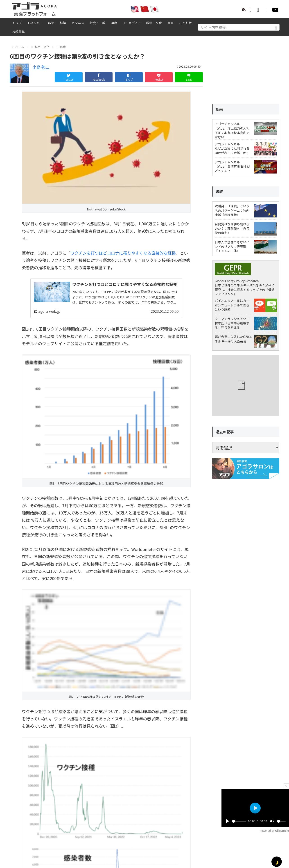The image size is (289, 868).
Task: Open the 社会・一般 menu item
Action: 97,23
